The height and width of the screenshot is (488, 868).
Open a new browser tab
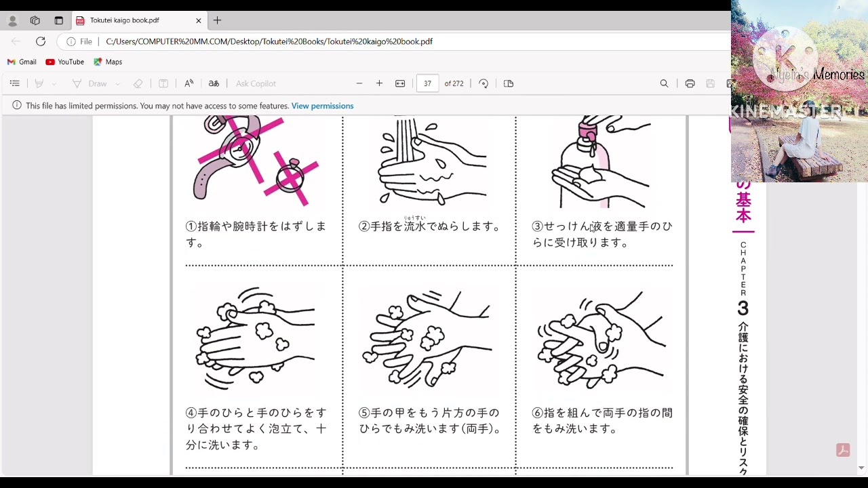217,20
